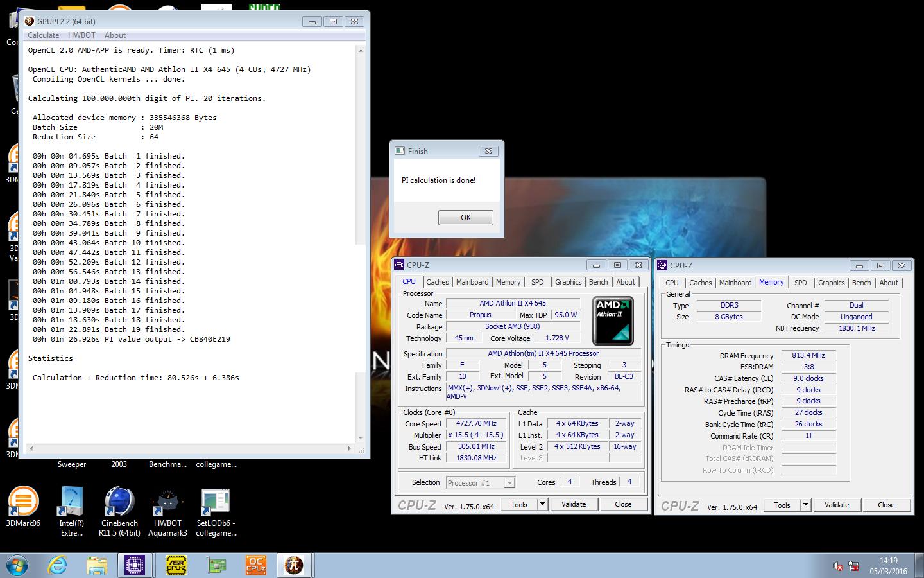The height and width of the screenshot is (578, 924).
Task: Click Batch 10 finished line in GPUPI
Action: (108, 243)
